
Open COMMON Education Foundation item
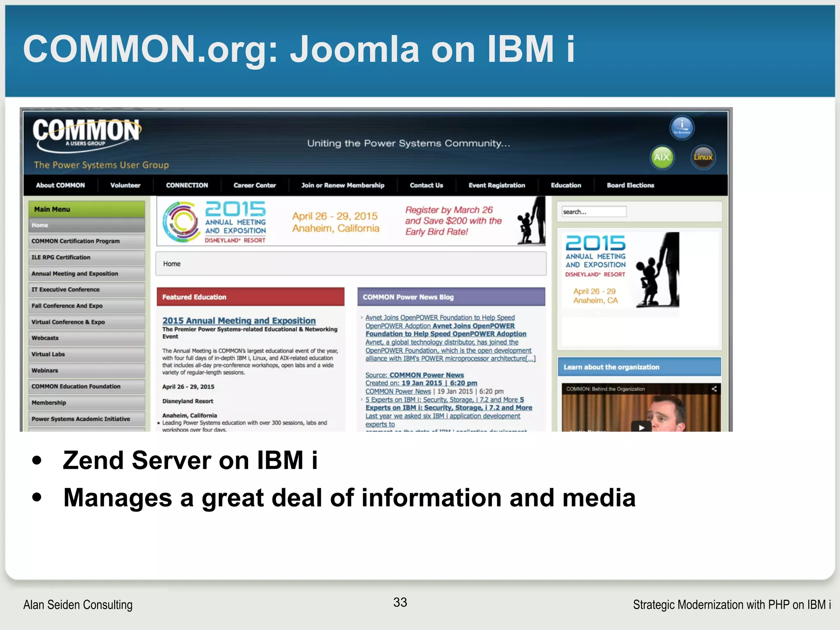pos(87,386)
